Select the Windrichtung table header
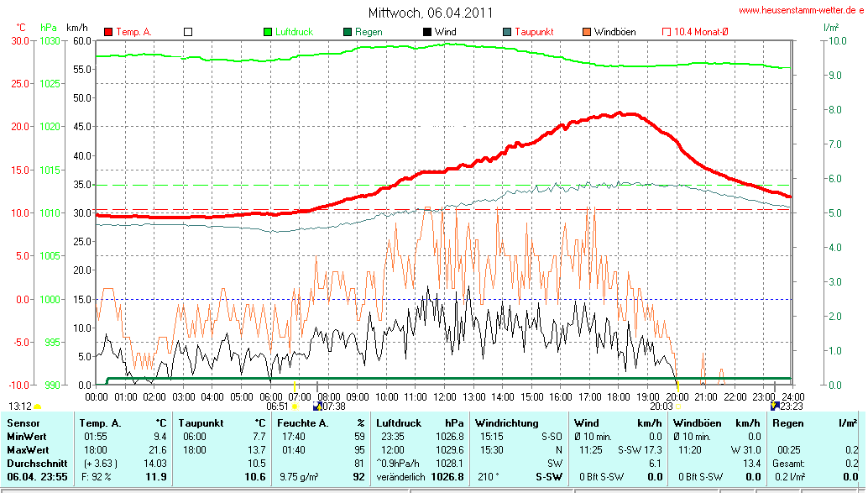Screen dimensions: 868x493 [x=505, y=423]
